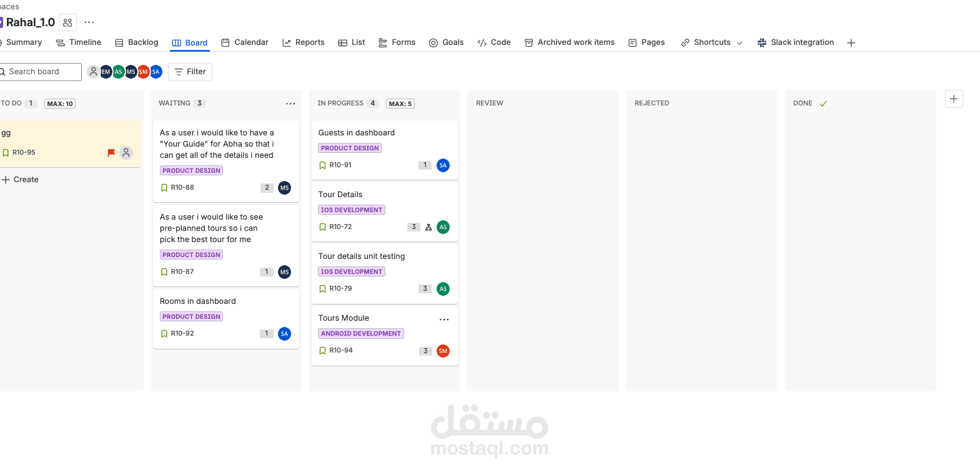Switch to the List tab
980x468 pixels.
point(352,42)
